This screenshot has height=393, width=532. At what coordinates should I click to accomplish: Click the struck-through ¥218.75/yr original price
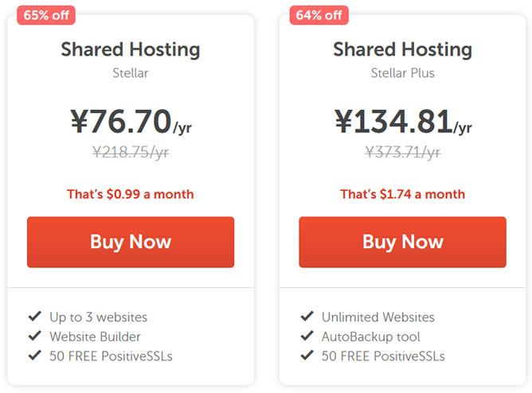[x=131, y=154]
